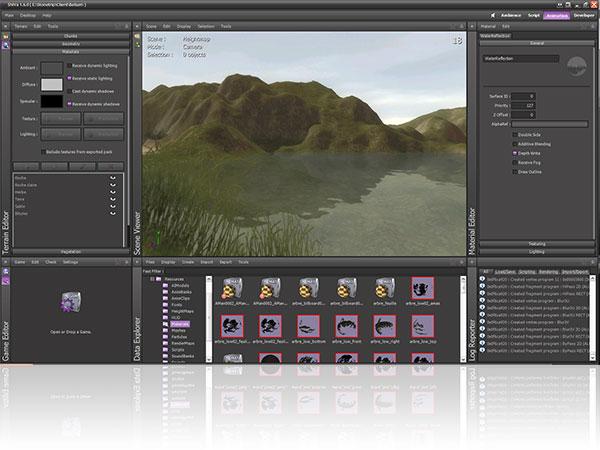Disable Receive static lighting checkbox
The width and height of the screenshot is (600, 450).
tap(69, 78)
